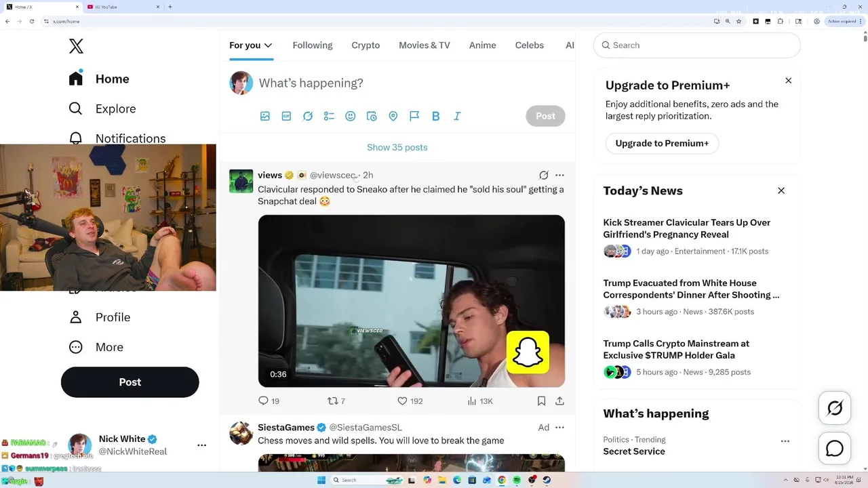Open more options on views post
The image size is (868, 488).
click(x=559, y=175)
